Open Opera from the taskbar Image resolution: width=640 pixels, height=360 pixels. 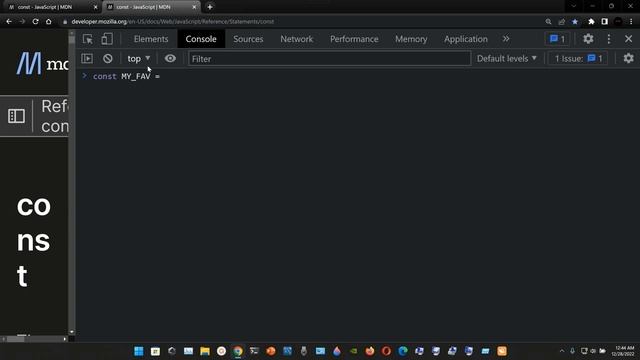[x=386, y=351]
